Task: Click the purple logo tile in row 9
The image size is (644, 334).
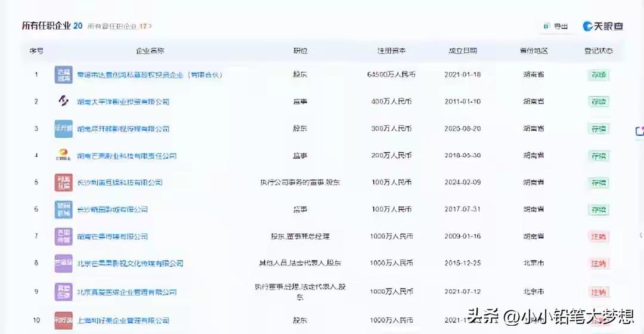Action: click(x=64, y=292)
